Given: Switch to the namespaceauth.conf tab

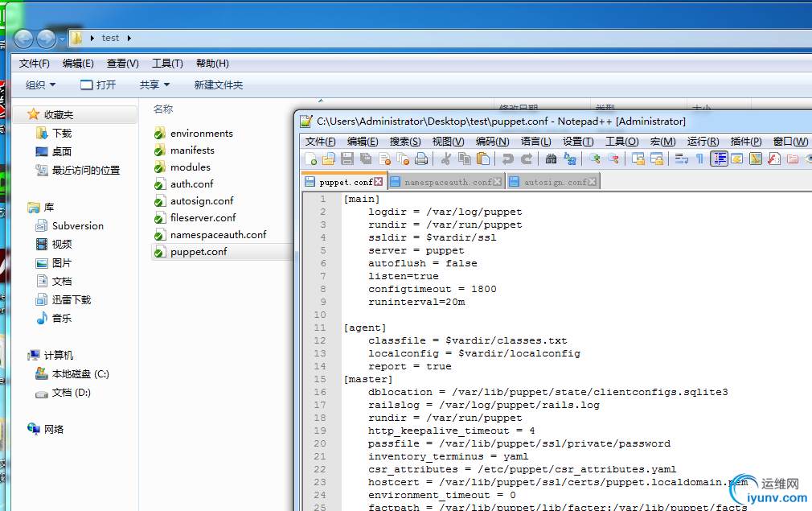Looking at the screenshot, I should (x=448, y=182).
